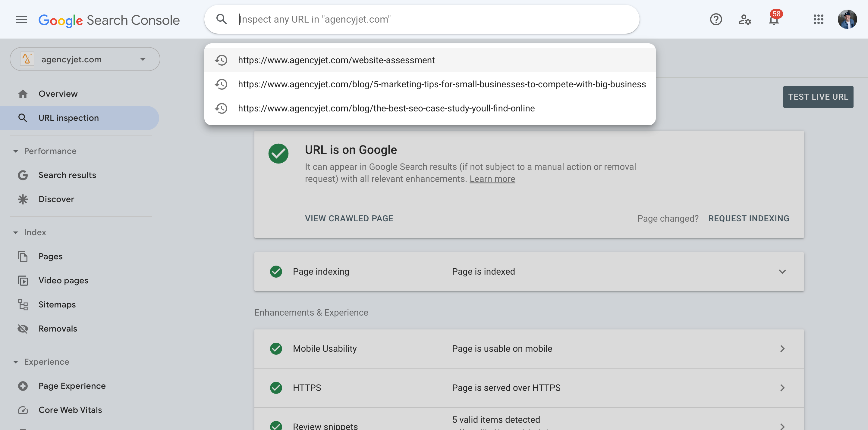Click TEST LIVE URL button
The image size is (868, 430).
coord(818,97)
